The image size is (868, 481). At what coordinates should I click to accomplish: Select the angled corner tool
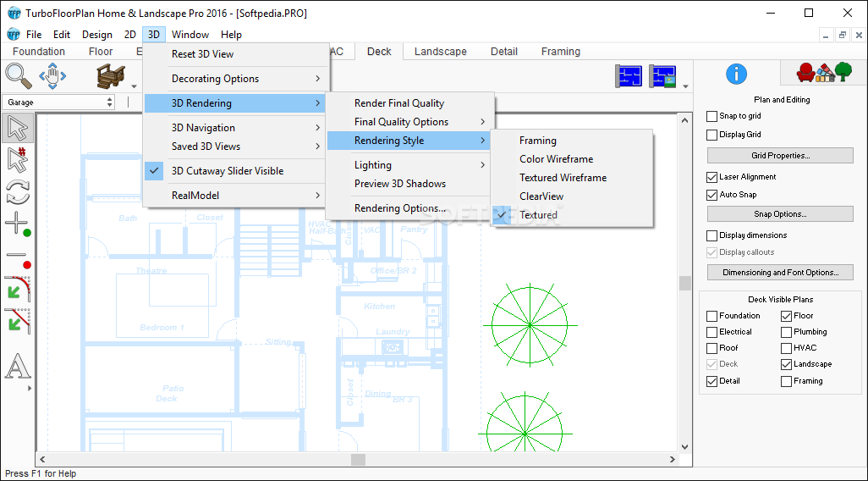[18, 321]
